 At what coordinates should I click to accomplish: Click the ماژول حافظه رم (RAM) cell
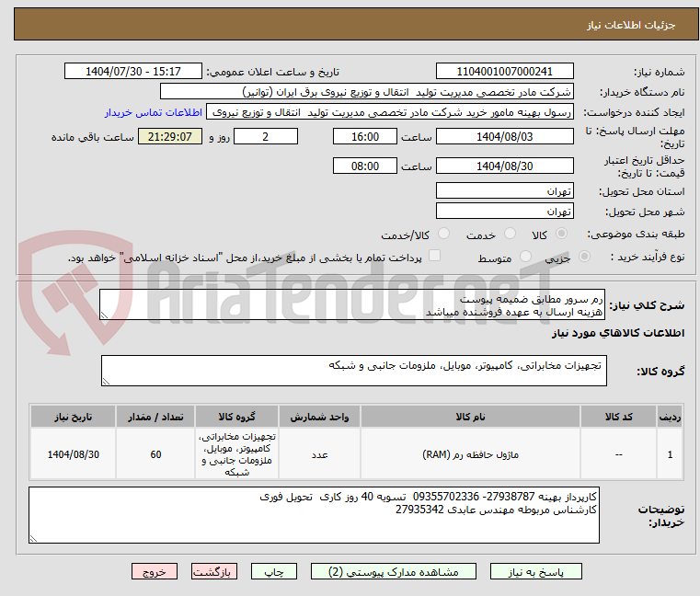coord(470,454)
